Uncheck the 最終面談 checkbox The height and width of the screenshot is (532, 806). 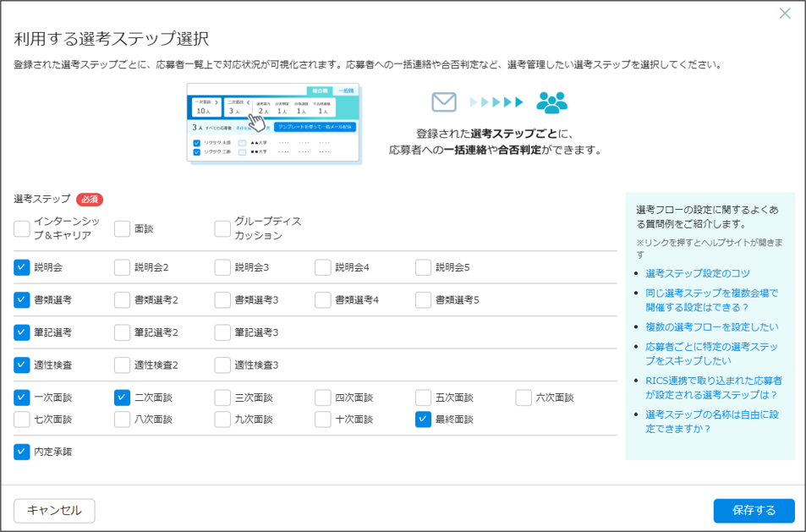[x=423, y=420]
